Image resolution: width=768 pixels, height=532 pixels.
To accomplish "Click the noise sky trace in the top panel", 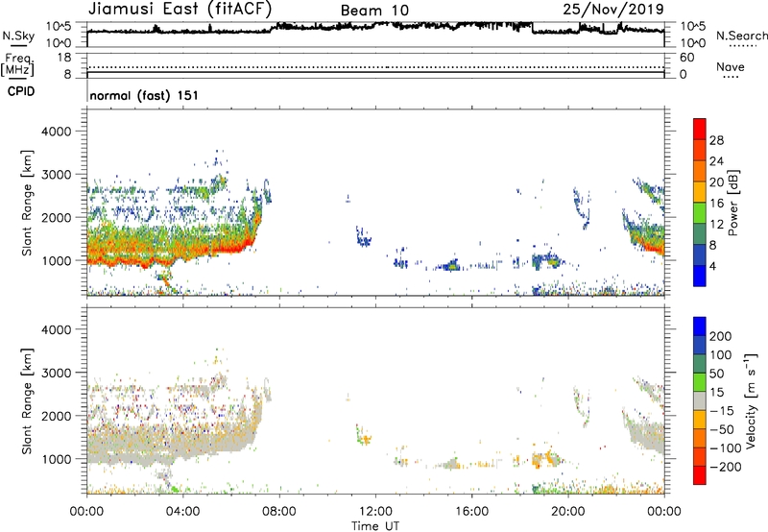I will (375, 27).
